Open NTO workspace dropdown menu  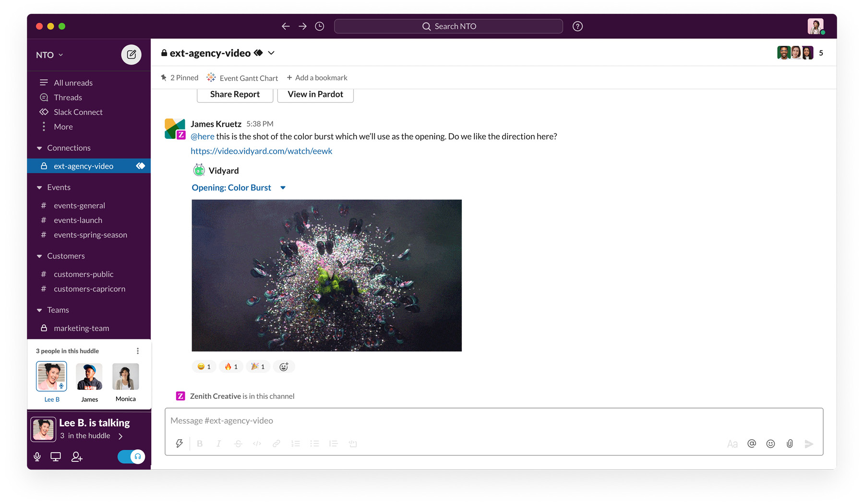click(x=49, y=55)
